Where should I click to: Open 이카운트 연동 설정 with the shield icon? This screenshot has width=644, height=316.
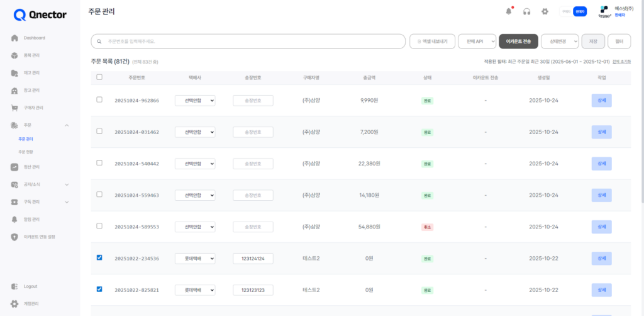coord(14,237)
